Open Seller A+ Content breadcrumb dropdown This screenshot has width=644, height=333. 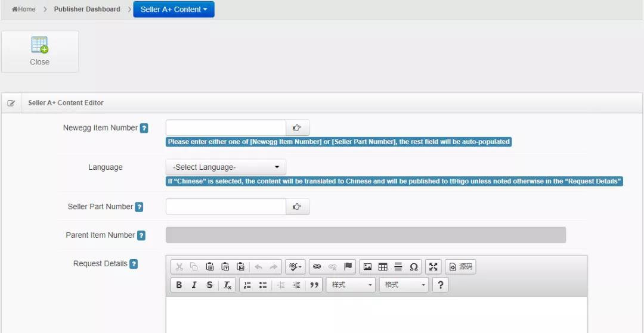point(174,9)
